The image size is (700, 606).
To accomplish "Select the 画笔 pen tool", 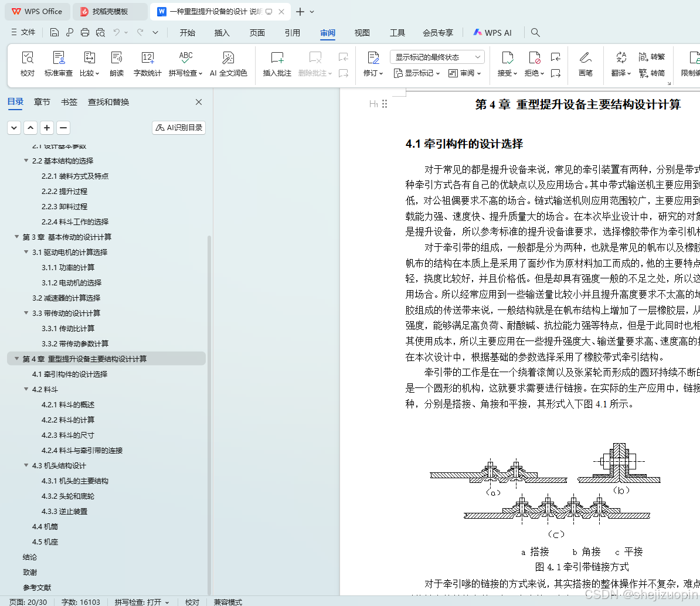I will (585, 64).
